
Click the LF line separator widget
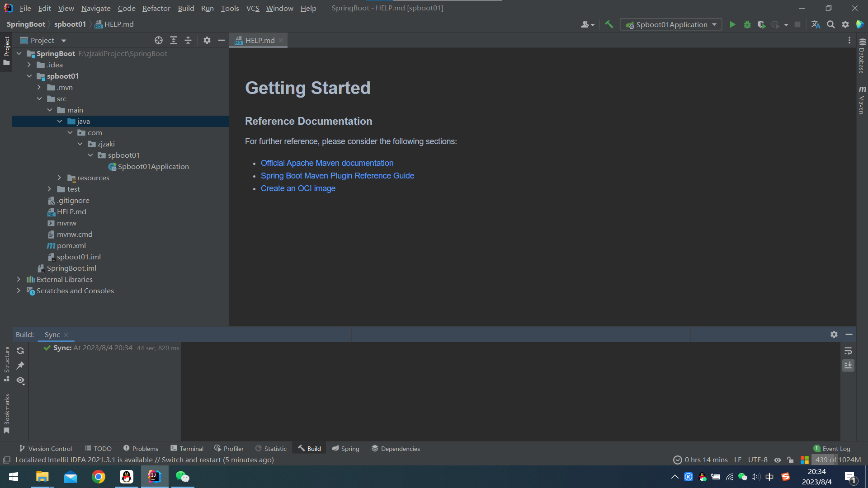(738, 460)
